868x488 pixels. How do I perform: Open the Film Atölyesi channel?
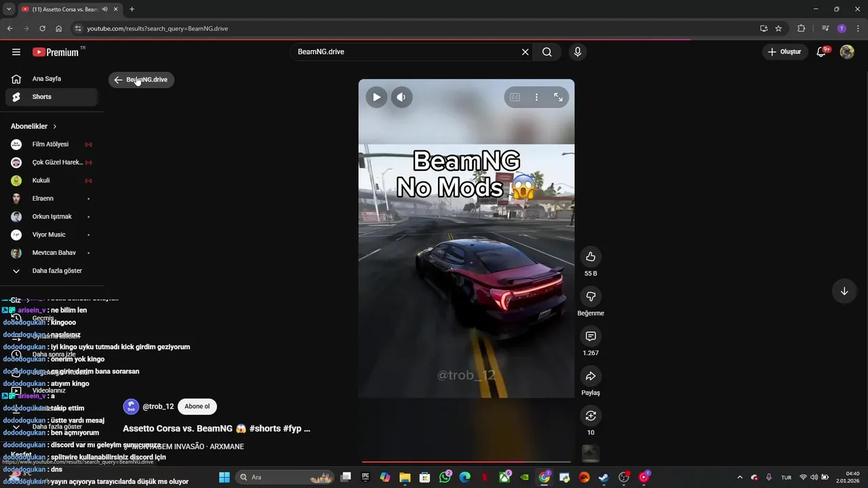(x=52, y=144)
